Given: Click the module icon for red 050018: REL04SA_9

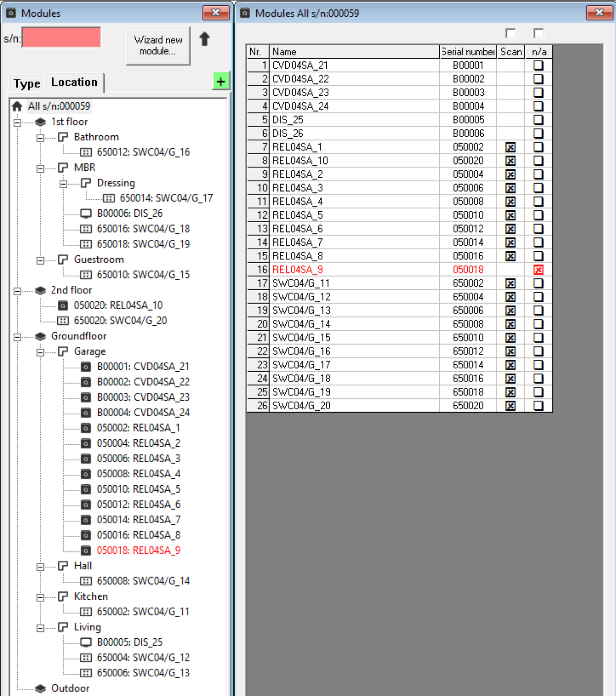Looking at the screenshot, I should tap(86, 550).
